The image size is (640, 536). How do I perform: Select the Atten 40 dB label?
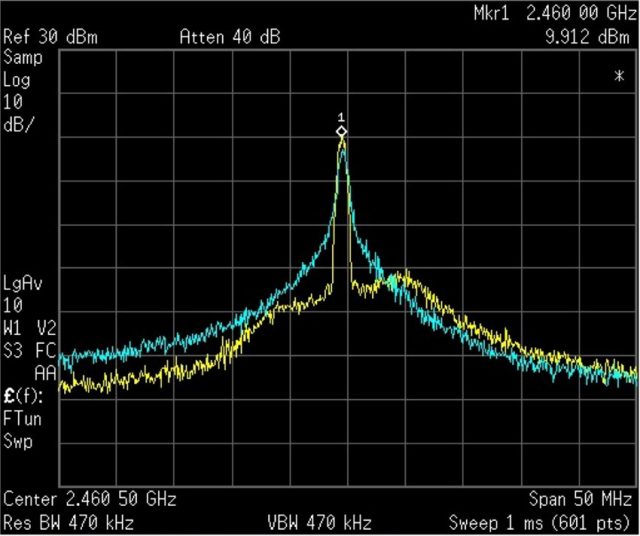(230, 37)
